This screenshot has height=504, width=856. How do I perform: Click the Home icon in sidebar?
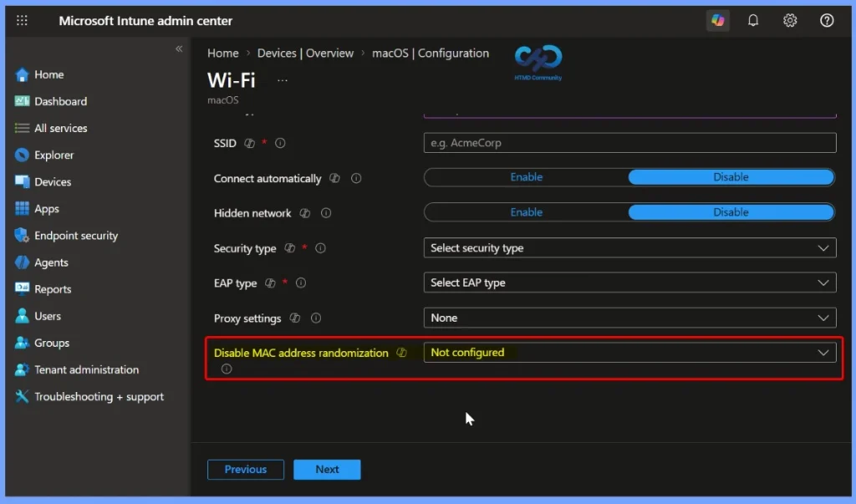[22, 75]
